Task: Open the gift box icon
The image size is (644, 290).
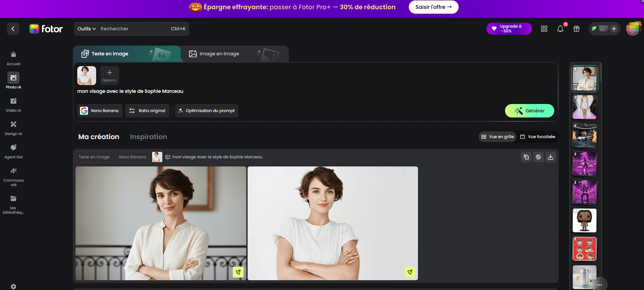Action: pos(577,29)
